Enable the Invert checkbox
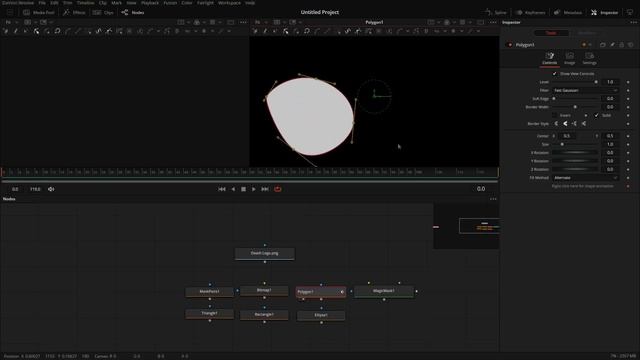 (554, 116)
